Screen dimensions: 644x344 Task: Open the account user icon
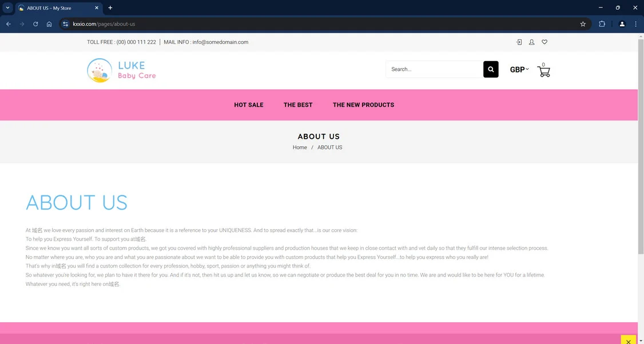click(531, 42)
